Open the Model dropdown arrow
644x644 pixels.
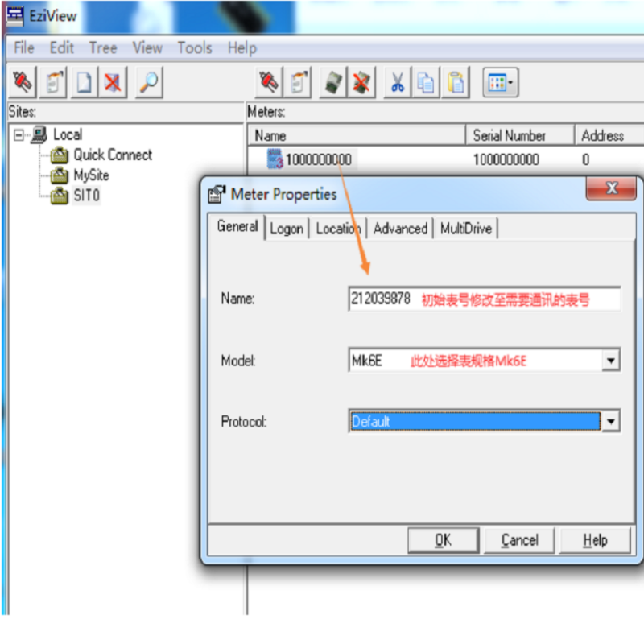(x=611, y=360)
